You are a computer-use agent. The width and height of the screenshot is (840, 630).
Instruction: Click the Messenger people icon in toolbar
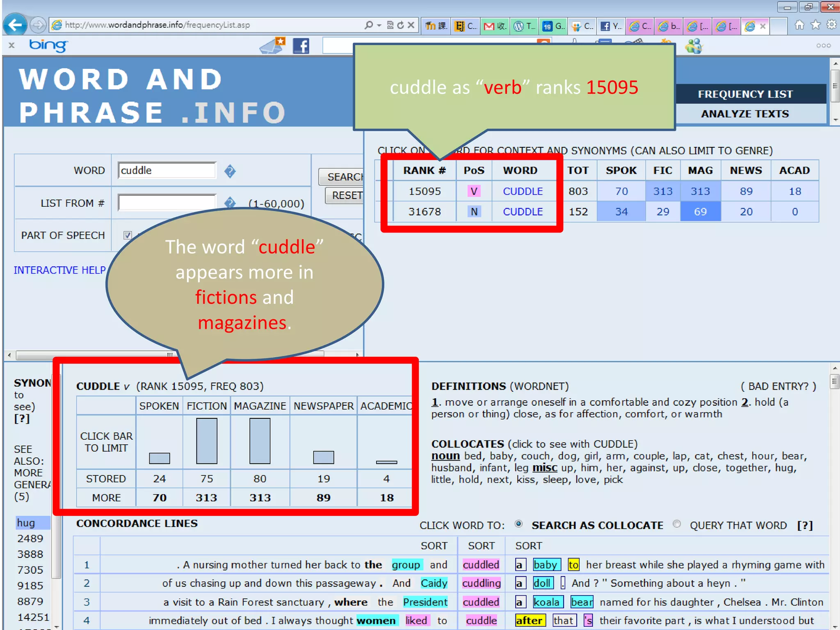tap(694, 46)
